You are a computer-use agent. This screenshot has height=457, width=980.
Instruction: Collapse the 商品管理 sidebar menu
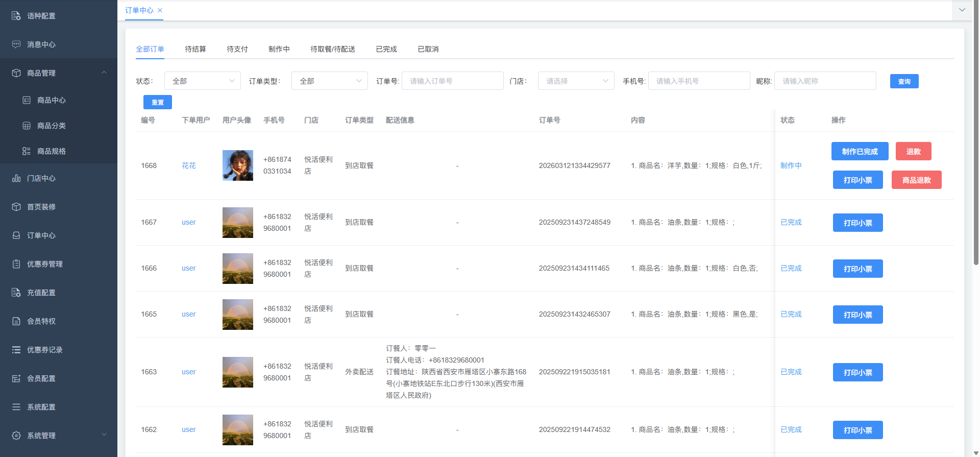[104, 73]
